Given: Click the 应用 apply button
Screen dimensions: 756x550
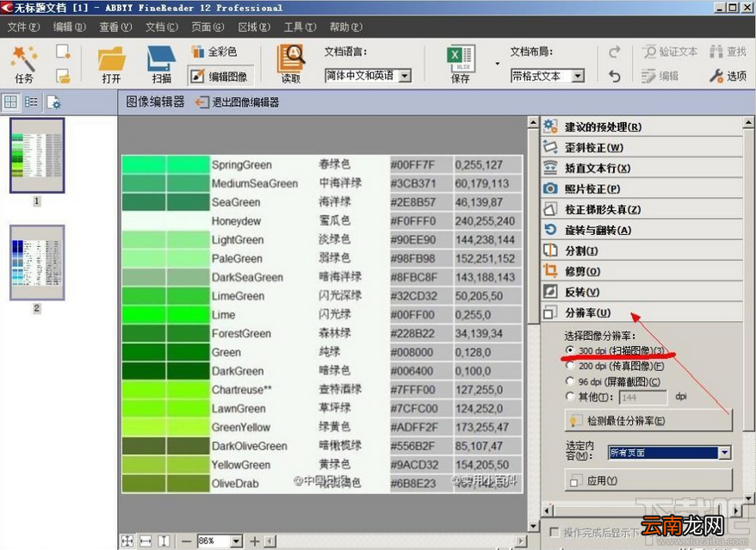Looking at the screenshot, I should (648, 480).
